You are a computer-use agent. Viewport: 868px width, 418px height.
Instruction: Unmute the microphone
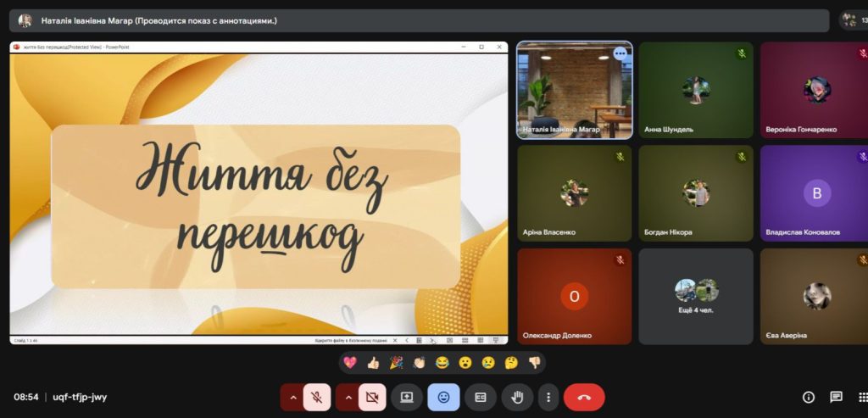click(x=317, y=397)
